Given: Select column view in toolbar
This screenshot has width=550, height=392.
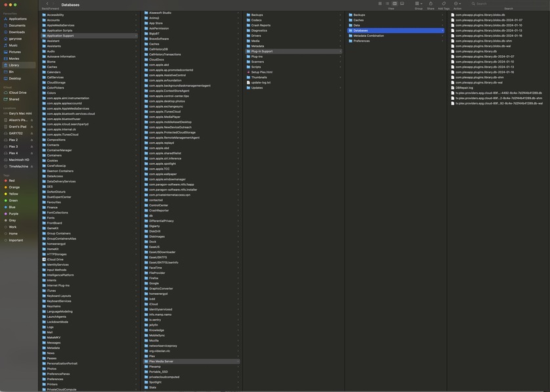Looking at the screenshot, I should tap(394, 3).
